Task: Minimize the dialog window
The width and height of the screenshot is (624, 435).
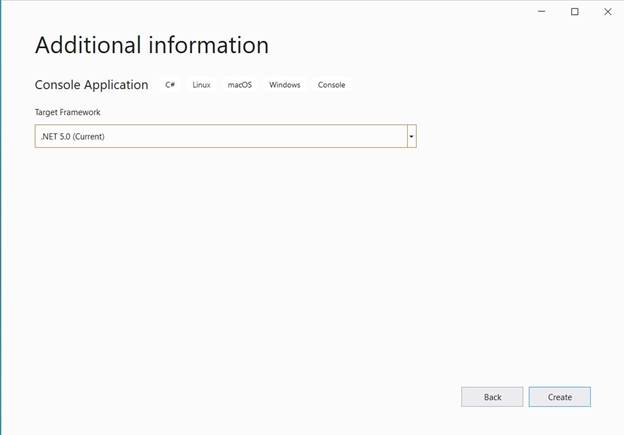Action: (x=541, y=12)
